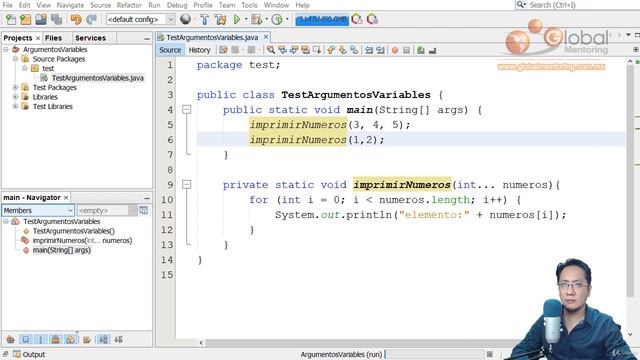Switch to the Files tab
The width and height of the screenshot is (640, 360).
[x=53, y=38]
